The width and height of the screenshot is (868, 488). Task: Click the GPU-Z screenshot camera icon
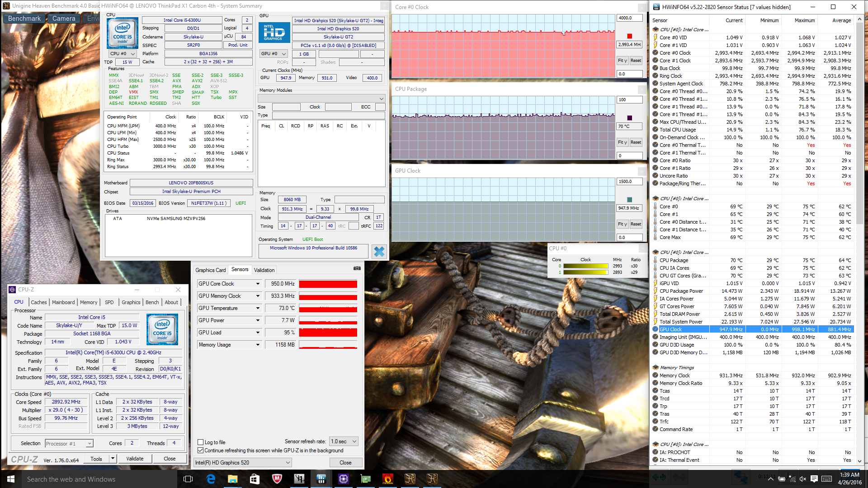point(357,268)
